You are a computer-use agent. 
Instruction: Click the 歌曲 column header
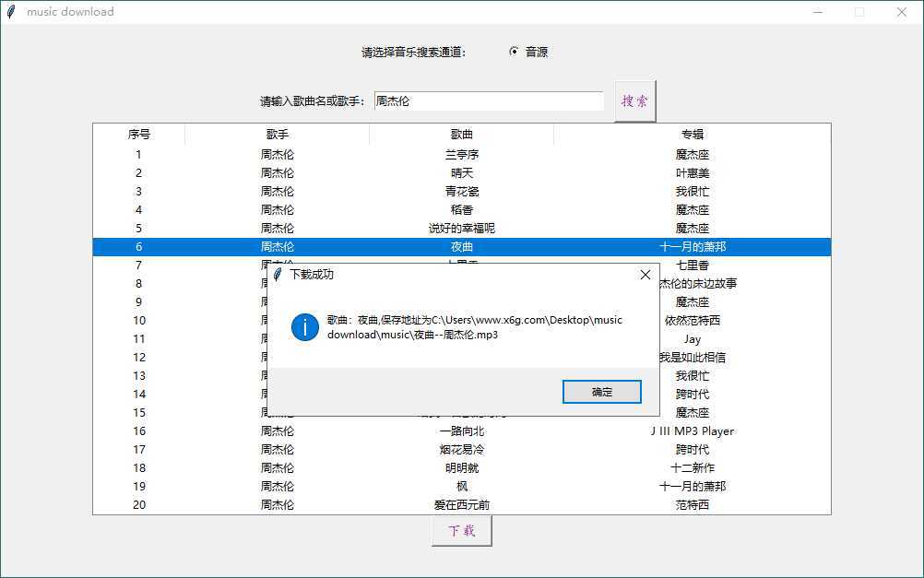coord(461,134)
